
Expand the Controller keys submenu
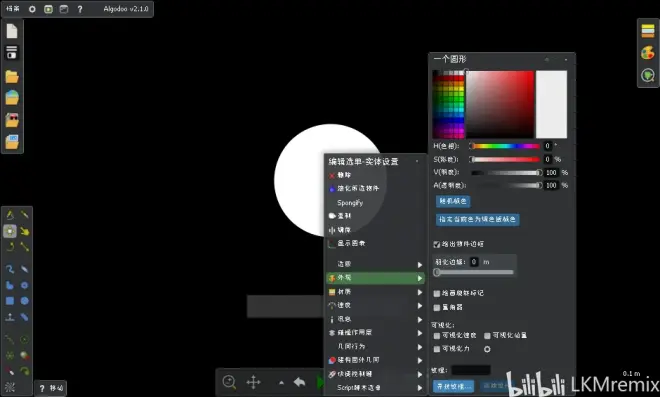click(x=375, y=374)
